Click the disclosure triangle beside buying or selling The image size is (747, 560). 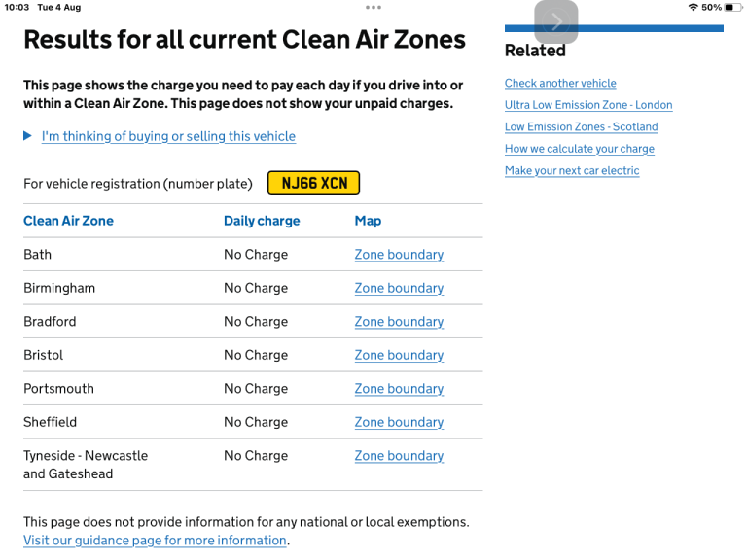tap(27, 136)
